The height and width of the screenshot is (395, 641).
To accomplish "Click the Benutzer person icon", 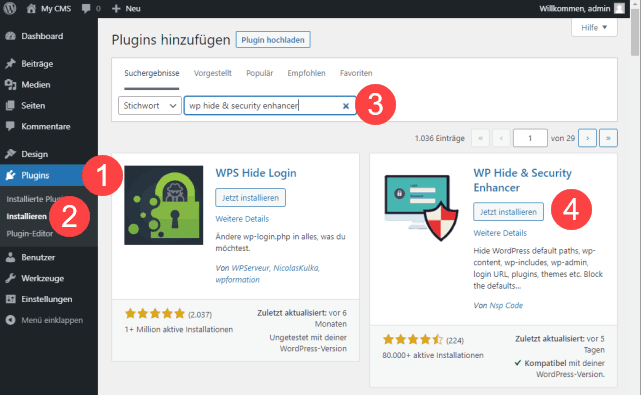I will click(10, 257).
